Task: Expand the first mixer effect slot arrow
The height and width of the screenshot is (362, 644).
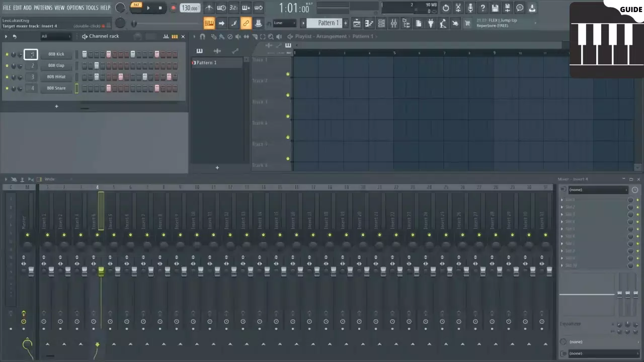Action: point(562,200)
